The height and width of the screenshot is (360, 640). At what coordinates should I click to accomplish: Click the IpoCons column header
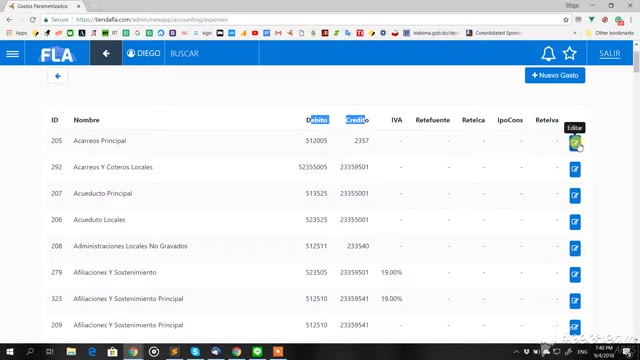510,120
